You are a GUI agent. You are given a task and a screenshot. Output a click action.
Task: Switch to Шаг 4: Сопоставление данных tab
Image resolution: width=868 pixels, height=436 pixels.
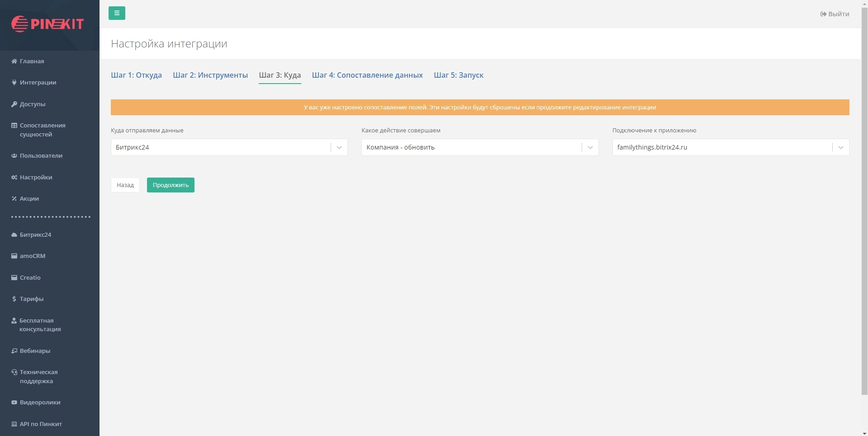click(x=367, y=75)
